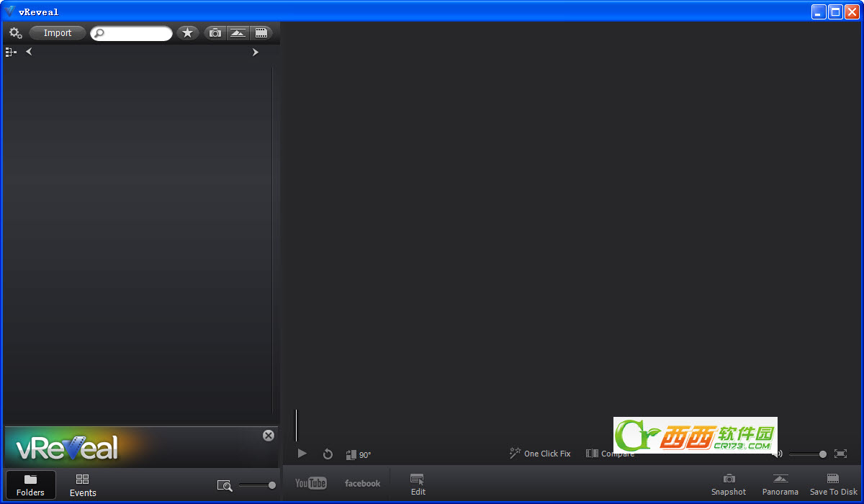Image resolution: width=864 pixels, height=504 pixels.
Task: Play the video
Action: click(x=302, y=454)
